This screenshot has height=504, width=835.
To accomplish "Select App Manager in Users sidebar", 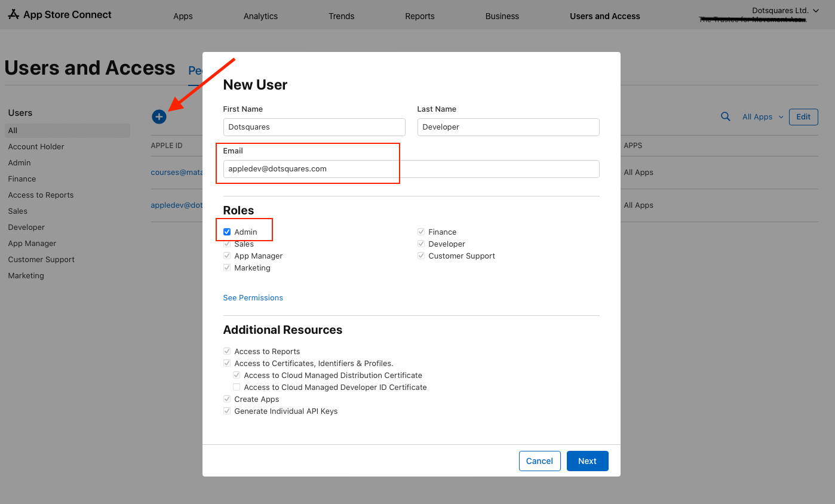I will (32, 244).
